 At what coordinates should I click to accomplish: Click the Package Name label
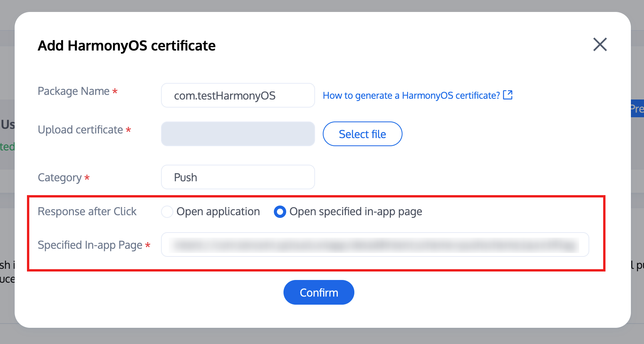pyautogui.click(x=74, y=91)
